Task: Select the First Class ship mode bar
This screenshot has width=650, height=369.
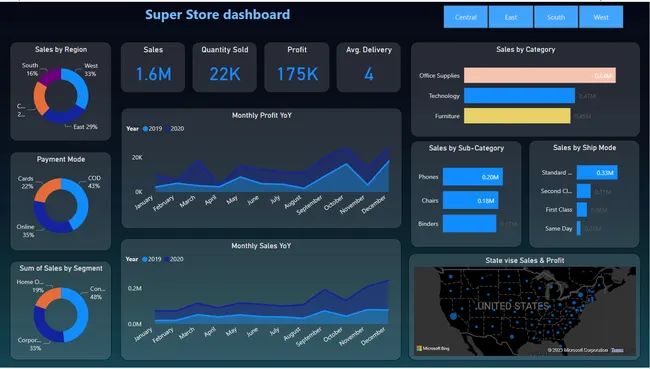Action: tap(582, 210)
